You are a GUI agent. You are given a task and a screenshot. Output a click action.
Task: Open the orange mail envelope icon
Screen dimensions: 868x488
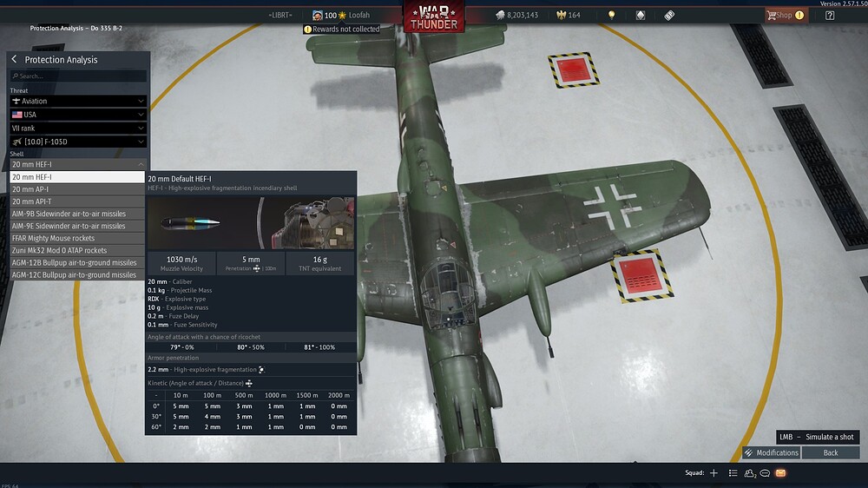click(x=780, y=473)
